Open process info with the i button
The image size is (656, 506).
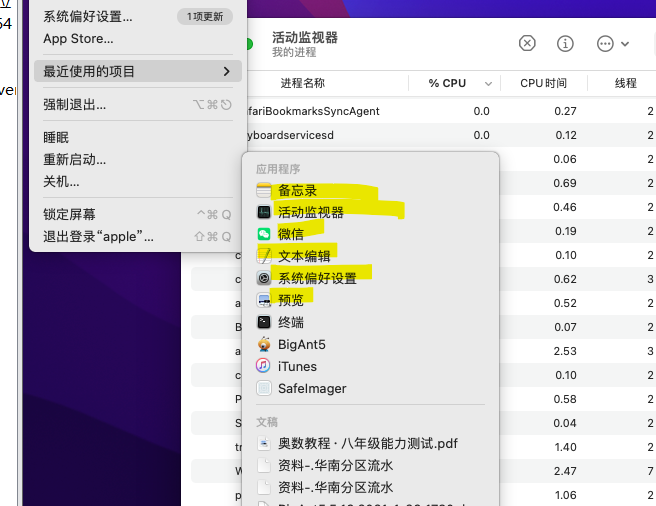click(565, 43)
